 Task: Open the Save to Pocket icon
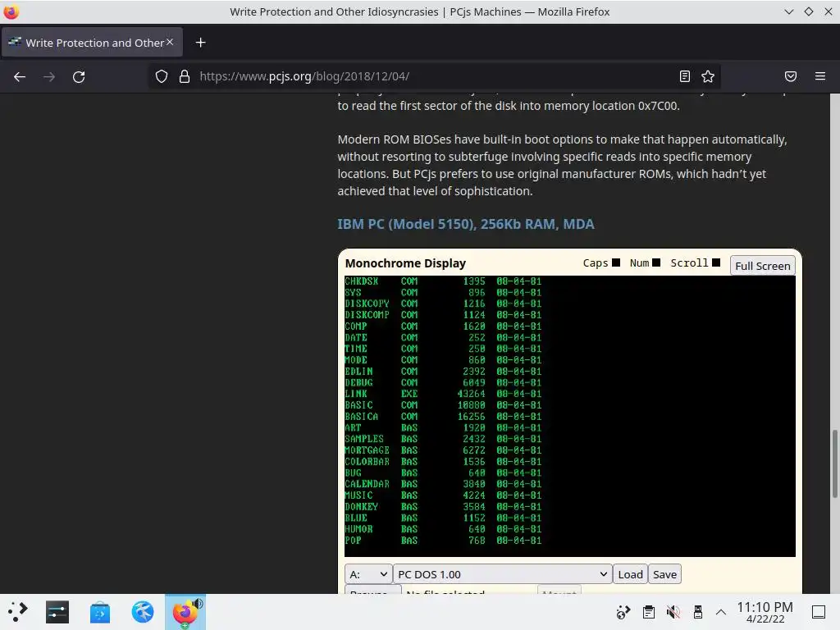pos(791,76)
